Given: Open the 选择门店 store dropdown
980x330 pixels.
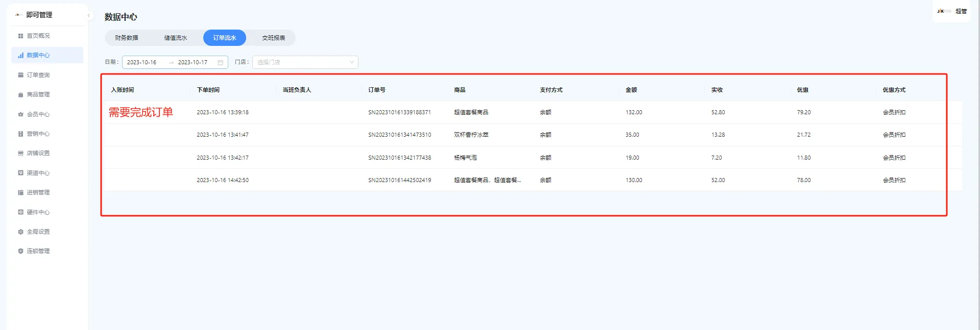Looking at the screenshot, I should 305,62.
